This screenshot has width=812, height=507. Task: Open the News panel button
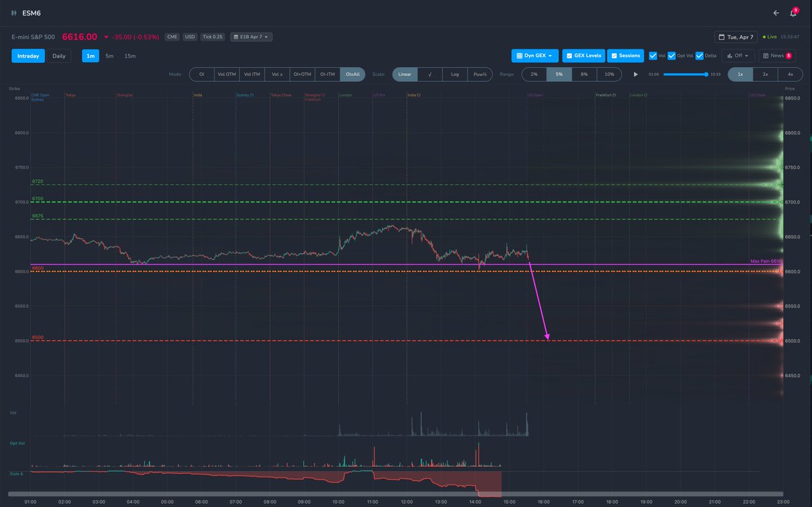[777, 56]
